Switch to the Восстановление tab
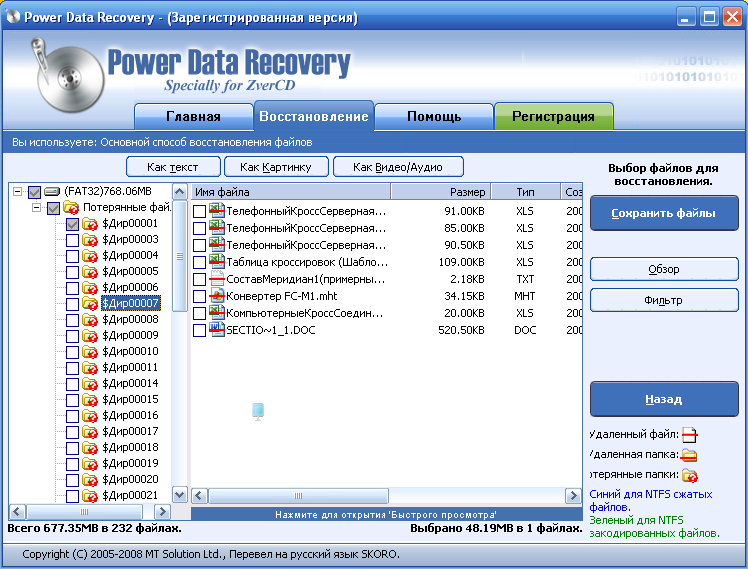This screenshot has height=569, width=748. click(314, 115)
